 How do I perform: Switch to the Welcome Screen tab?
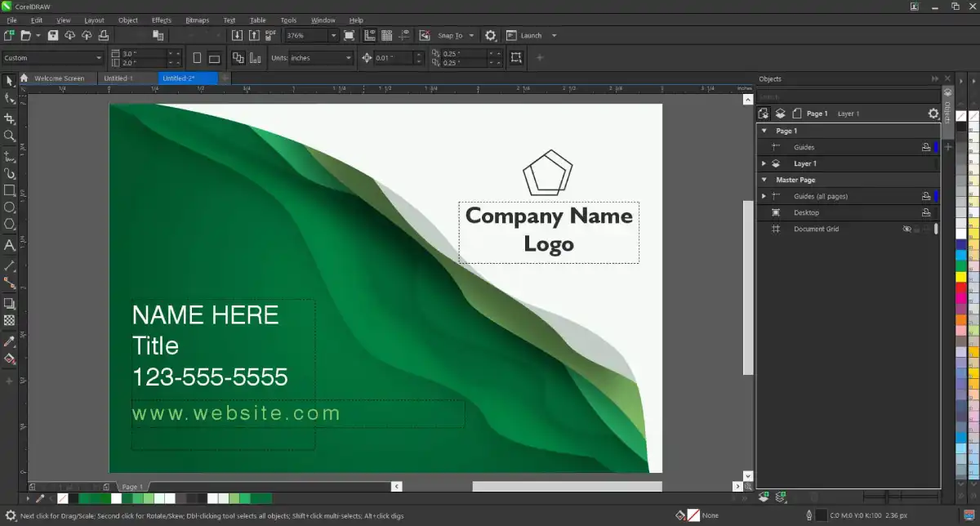(59, 78)
